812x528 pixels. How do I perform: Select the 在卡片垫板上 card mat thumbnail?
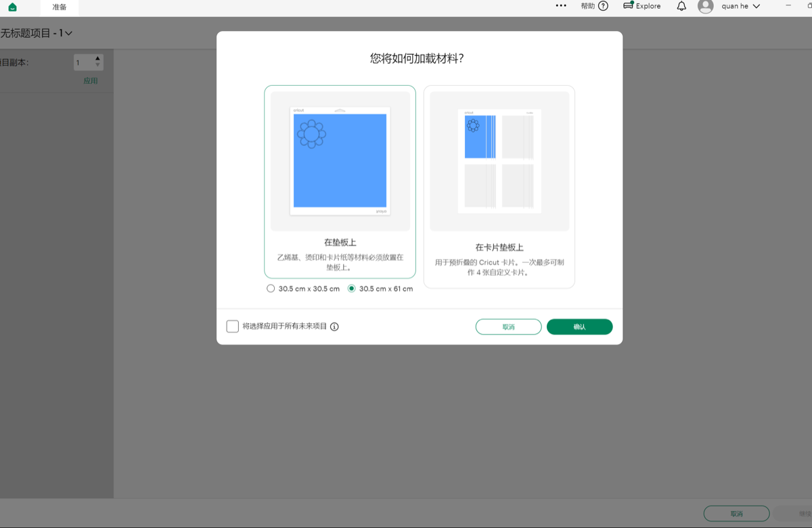coord(499,162)
